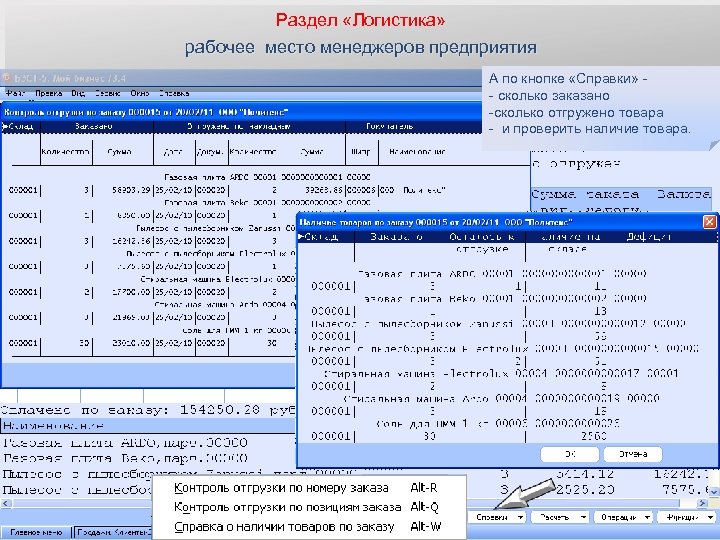Screen dimensions: 720x540
Task: Click sum 17700.00 in control window
Action: tap(131, 292)
